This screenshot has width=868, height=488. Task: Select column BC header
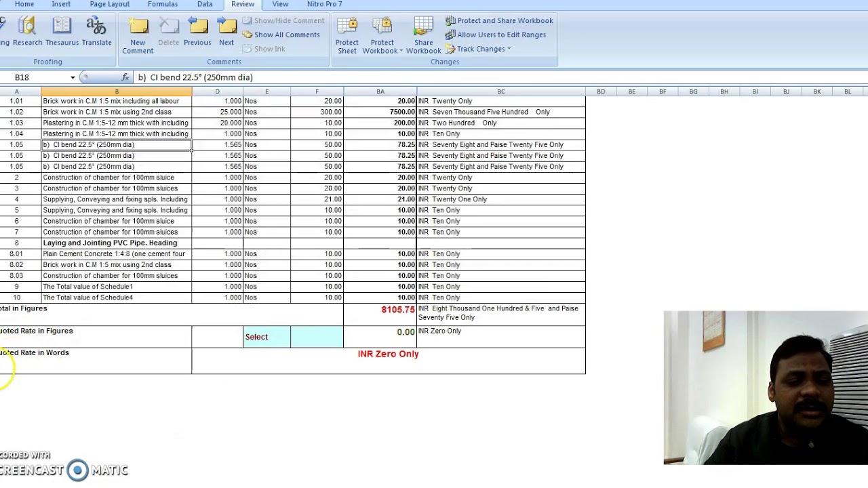pos(501,91)
